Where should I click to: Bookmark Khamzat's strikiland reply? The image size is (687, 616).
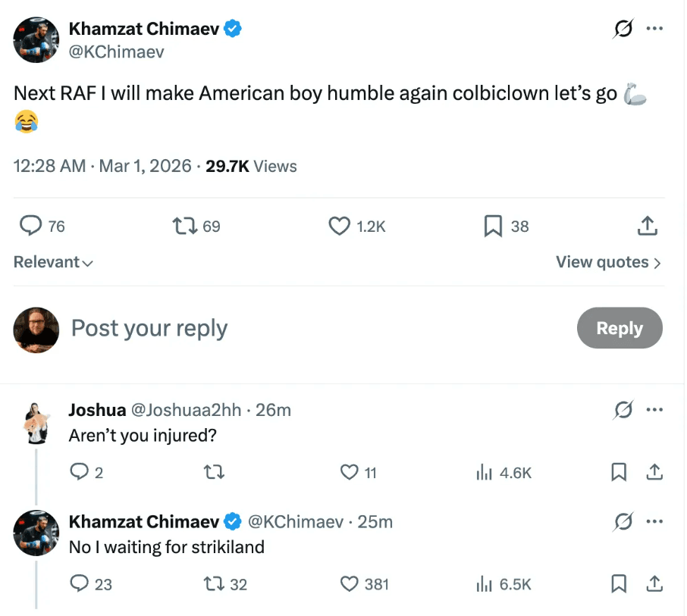coord(619,584)
